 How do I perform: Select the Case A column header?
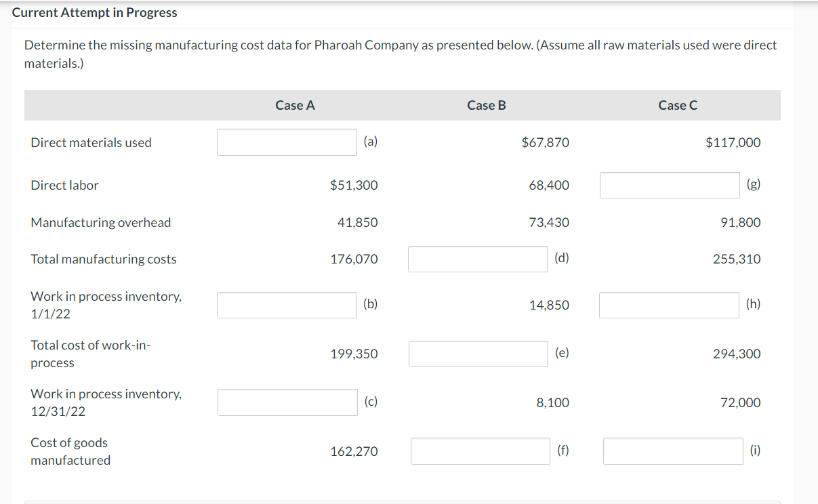tap(295, 105)
